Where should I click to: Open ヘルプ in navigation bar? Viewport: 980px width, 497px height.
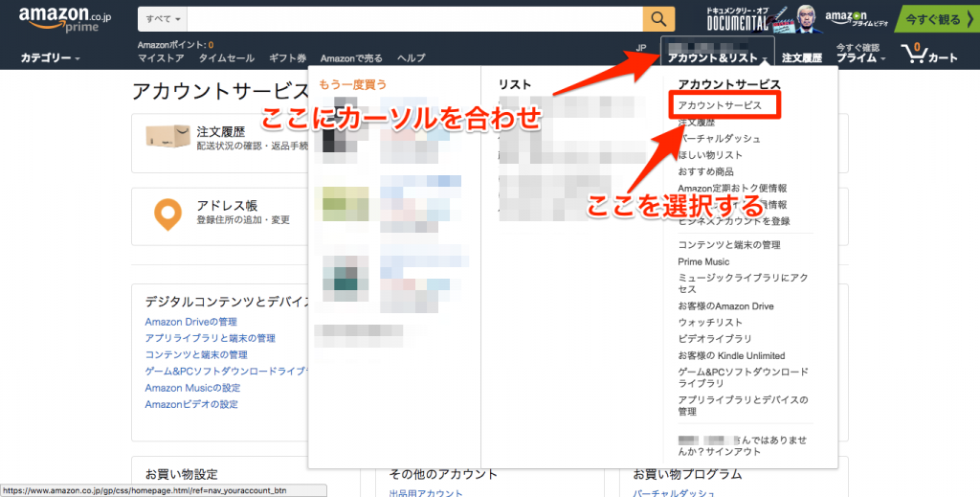pos(412,58)
